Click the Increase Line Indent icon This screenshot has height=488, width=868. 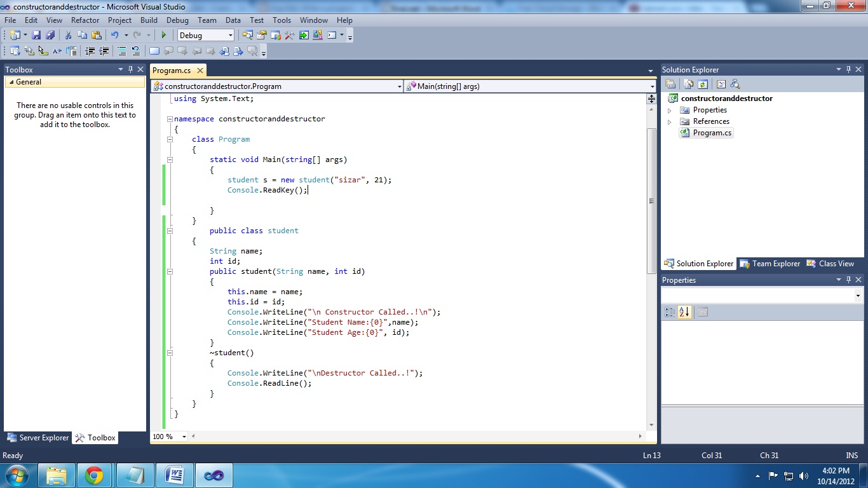coord(104,51)
